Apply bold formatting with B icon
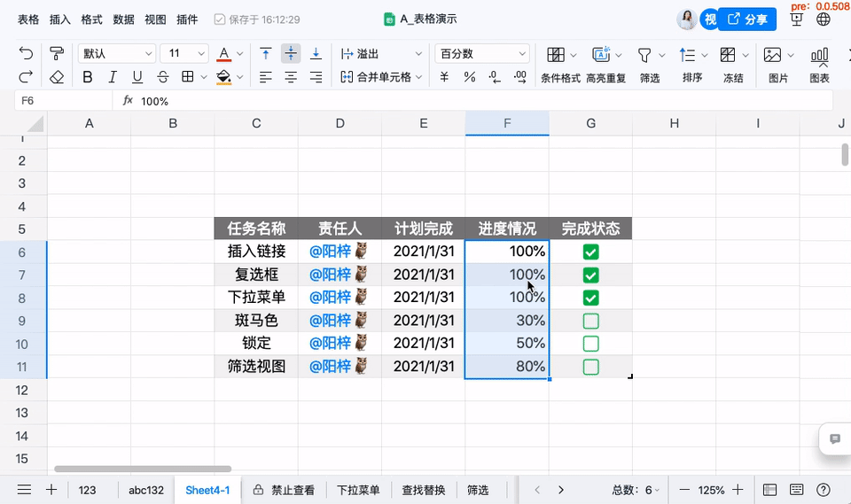Image resolution: width=851 pixels, height=504 pixels. coord(87,77)
